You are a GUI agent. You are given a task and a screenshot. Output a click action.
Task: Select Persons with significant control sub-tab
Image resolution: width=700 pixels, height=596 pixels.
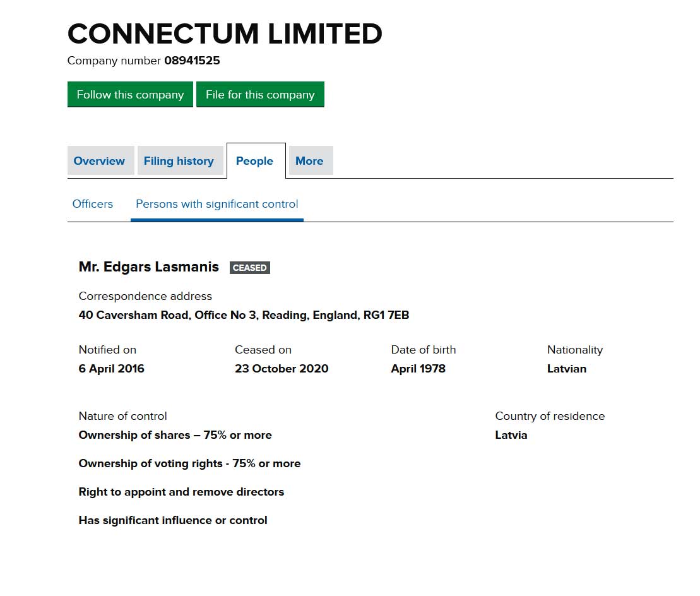pos(217,204)
